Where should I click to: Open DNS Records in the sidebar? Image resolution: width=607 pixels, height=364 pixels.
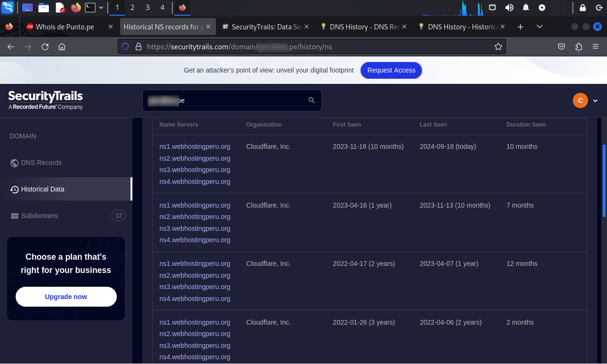coord(41,163)
